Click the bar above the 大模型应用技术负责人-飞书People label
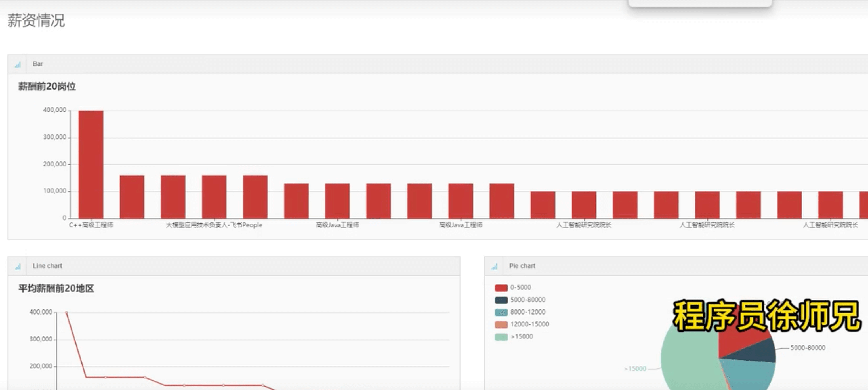The height and width of the screenshot is (390, 868). (x=214, y=197)
